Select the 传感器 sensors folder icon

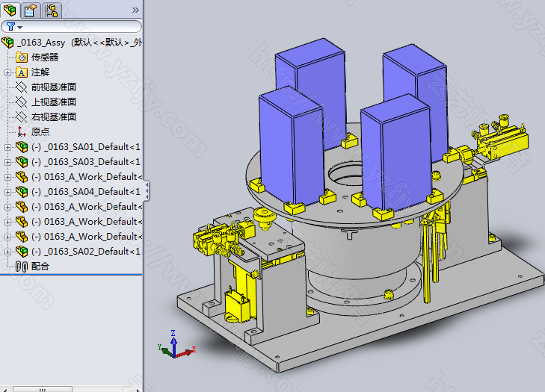coord(22,57)
